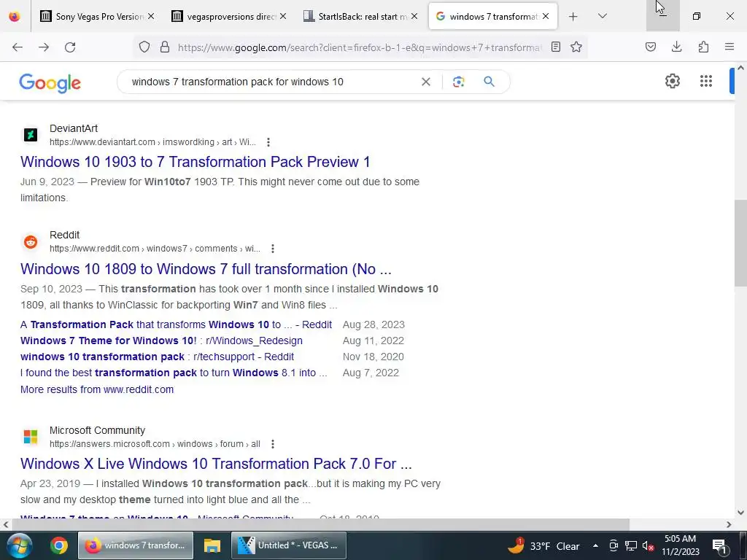
Task: Show hidden system tray icons
Action: (x=595, y=545)
